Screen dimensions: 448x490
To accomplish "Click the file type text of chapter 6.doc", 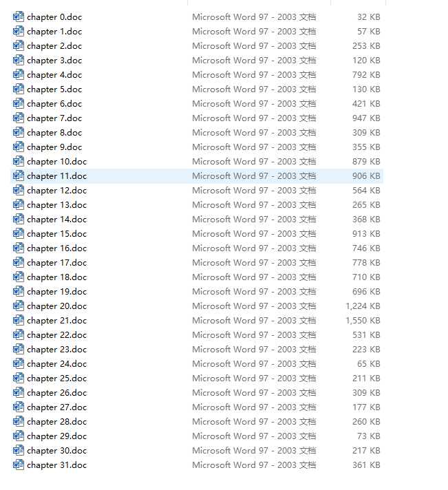I will click(x=254, y=103).
